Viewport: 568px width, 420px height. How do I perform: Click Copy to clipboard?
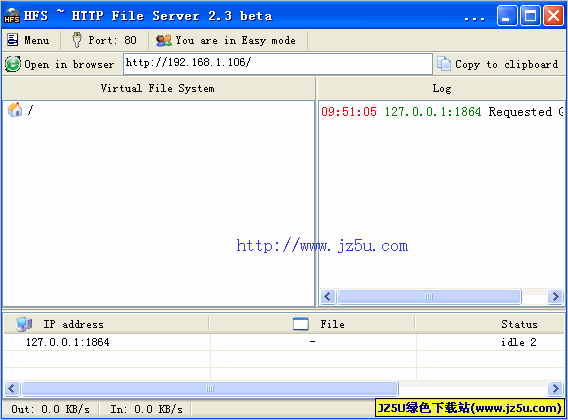tap(497, 64)
